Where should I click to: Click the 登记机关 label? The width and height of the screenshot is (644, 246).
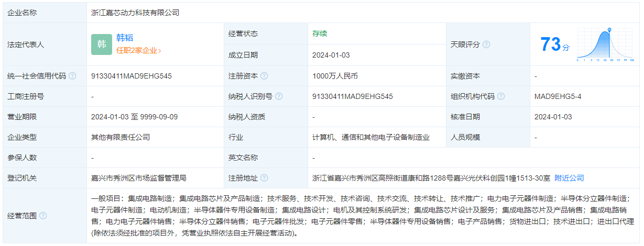point(23,178)
